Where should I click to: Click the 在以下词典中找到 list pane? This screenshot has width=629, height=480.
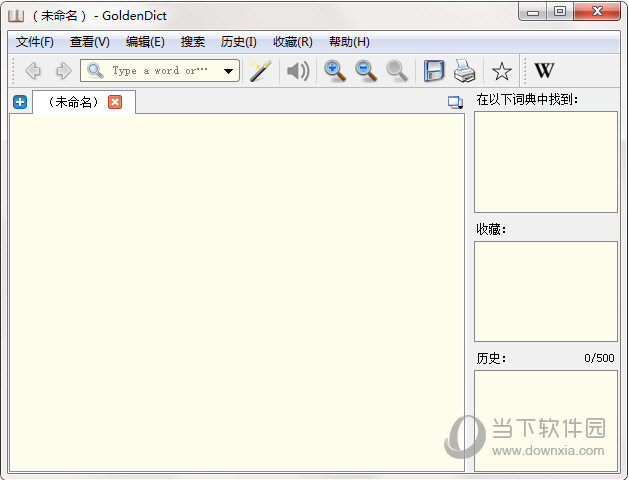pyautogui.click(x=546, y=162)
